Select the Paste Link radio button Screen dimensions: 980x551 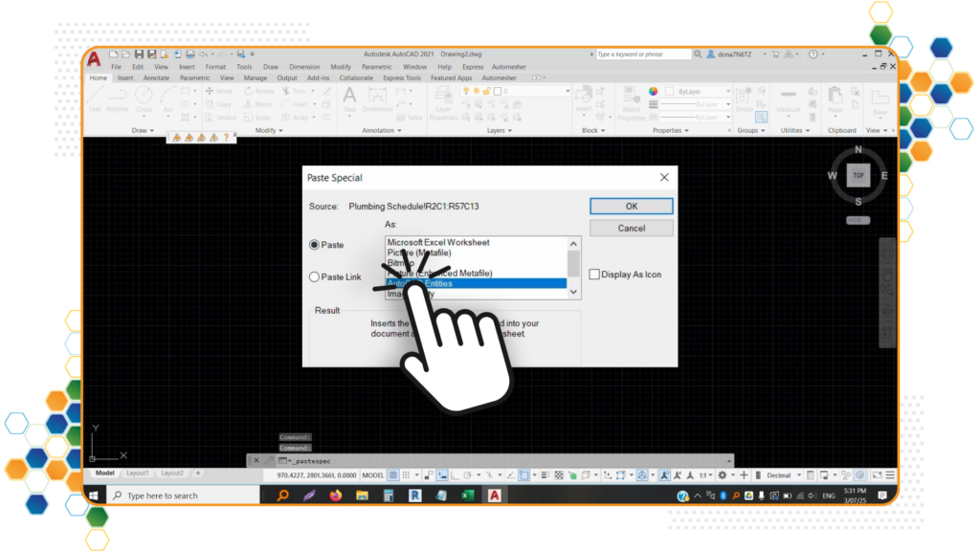315,277
